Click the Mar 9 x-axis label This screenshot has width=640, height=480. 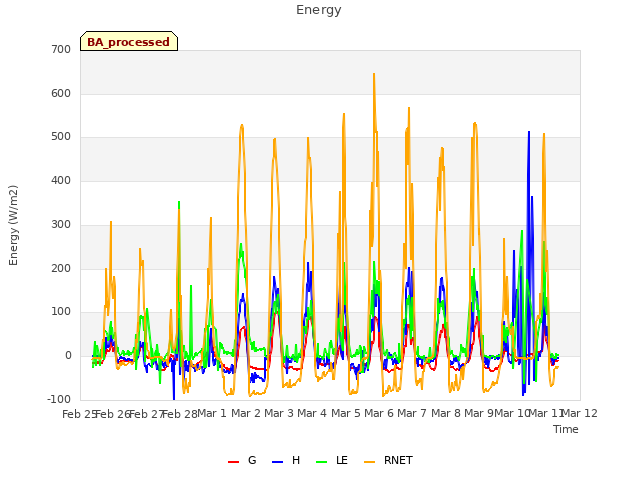[x=479, y=414]
